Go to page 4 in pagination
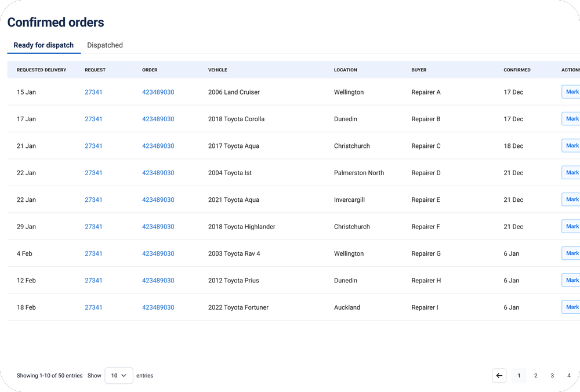The height and width of the screenshot is (392, 580). point(569,375)
